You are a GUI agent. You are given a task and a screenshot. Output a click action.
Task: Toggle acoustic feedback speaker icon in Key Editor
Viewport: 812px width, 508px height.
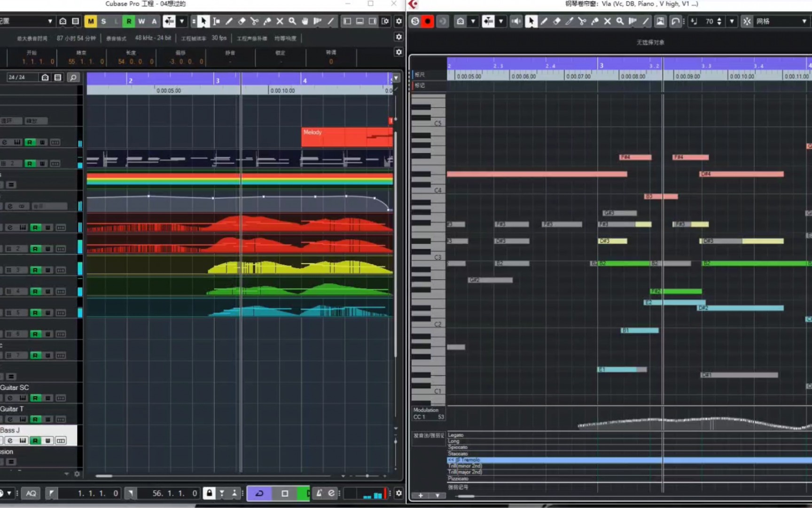pos(516,21)
